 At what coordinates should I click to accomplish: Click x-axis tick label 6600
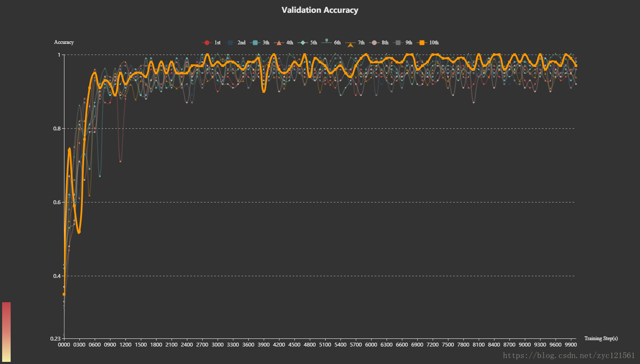tap(402, 345)
